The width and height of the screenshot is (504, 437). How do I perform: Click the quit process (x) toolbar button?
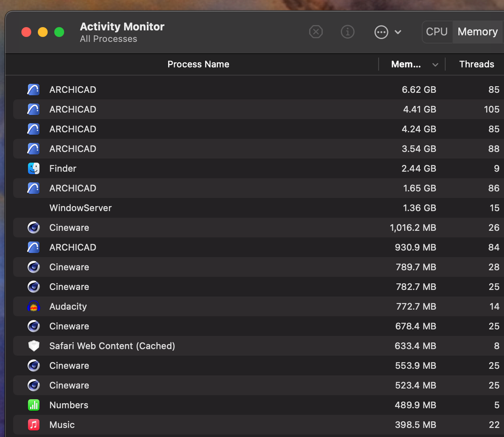(316, 32)
